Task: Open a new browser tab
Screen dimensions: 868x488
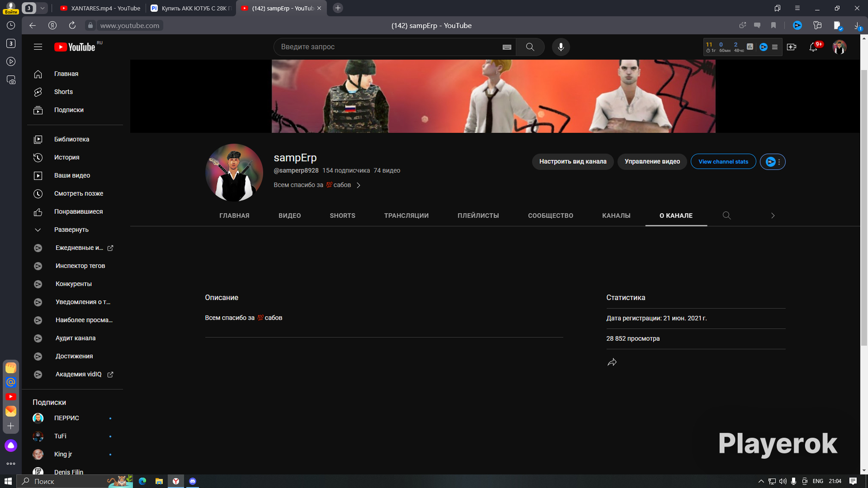Action: pos(337,8)
